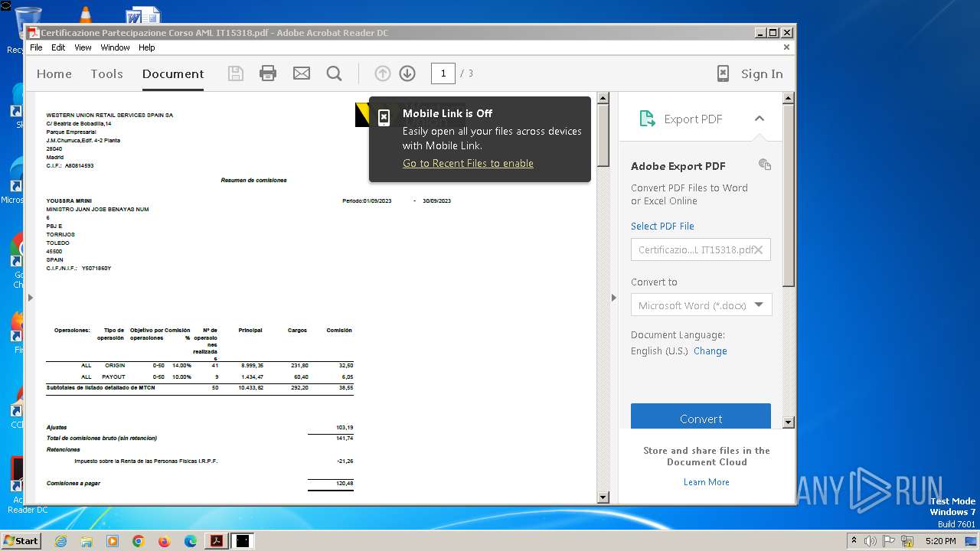Select the Document tab
Viewport: 980px width, 551px height.
click(173, 73)
